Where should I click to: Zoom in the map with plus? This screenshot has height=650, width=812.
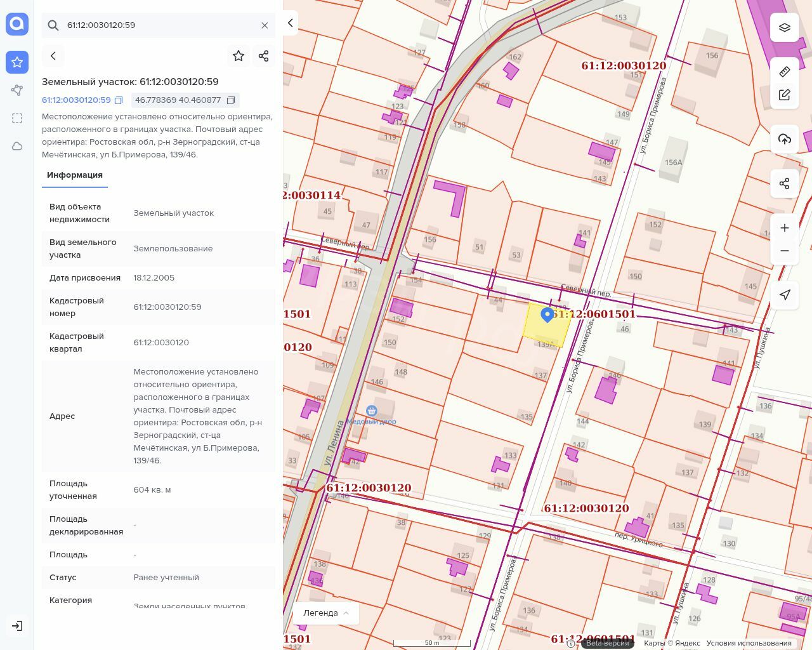tap(785, 228)
